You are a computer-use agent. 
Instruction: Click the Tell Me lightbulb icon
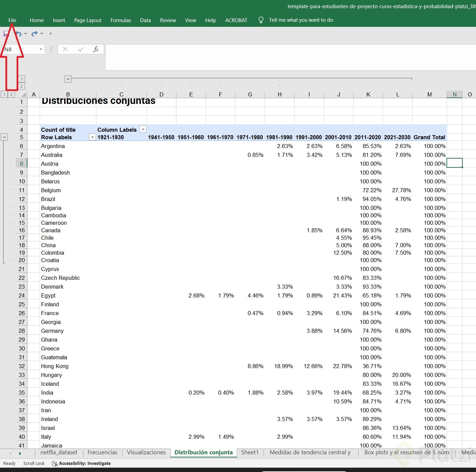pos(261,20)
